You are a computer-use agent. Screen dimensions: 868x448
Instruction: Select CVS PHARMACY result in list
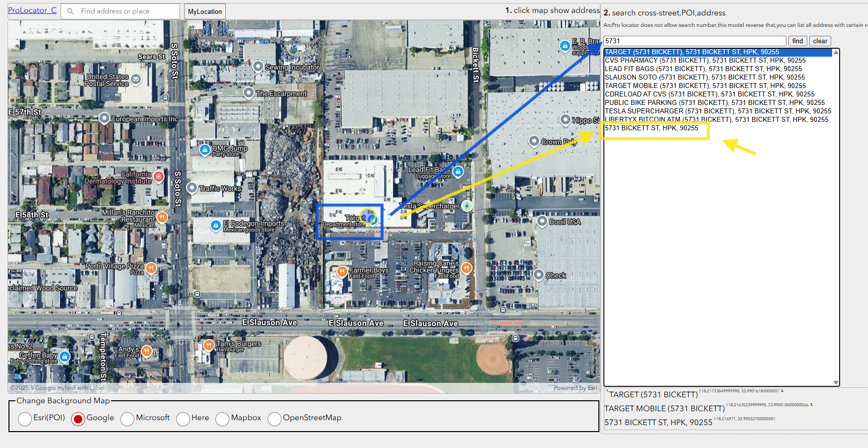(x=705, y=60)
